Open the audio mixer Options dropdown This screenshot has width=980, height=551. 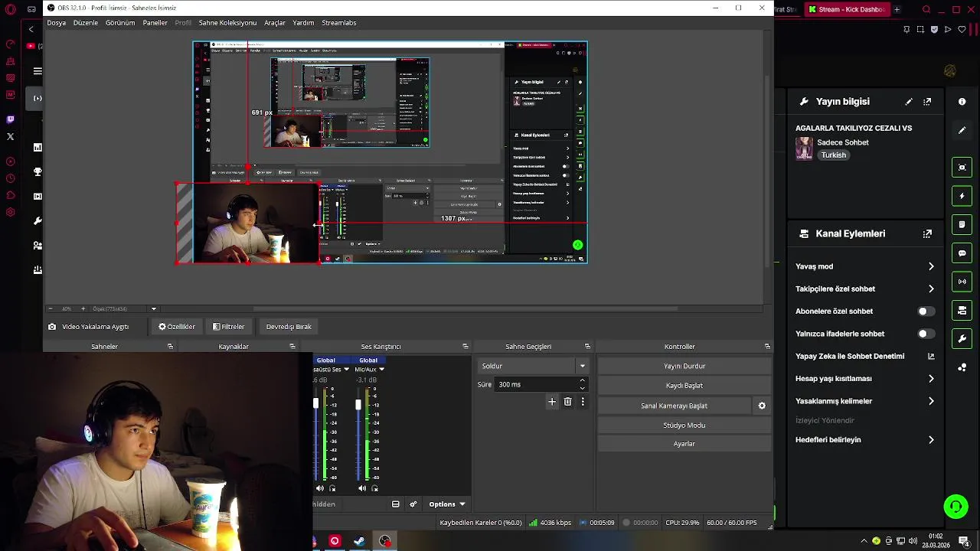pyautogui.click(x=447, y=504)
